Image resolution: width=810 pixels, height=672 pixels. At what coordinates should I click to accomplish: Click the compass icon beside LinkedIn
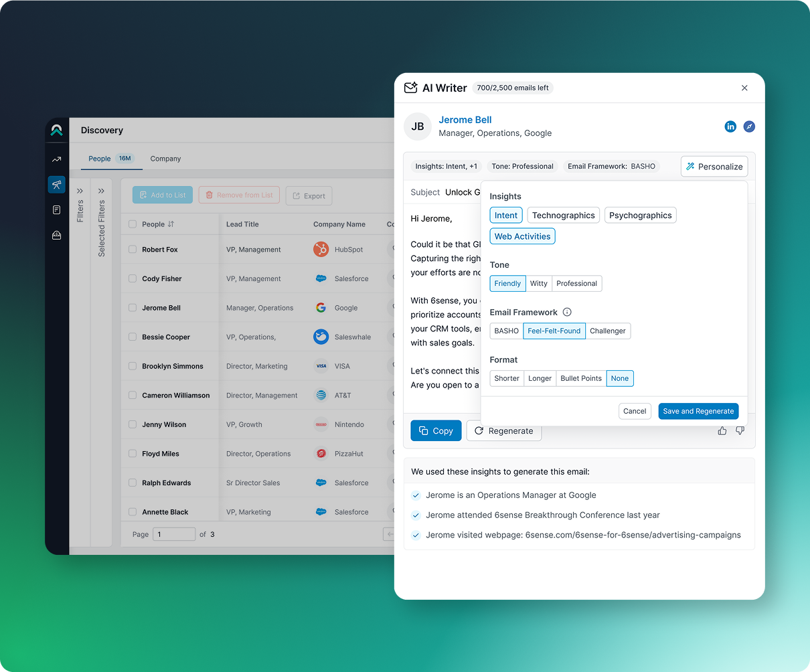point(749,127)
